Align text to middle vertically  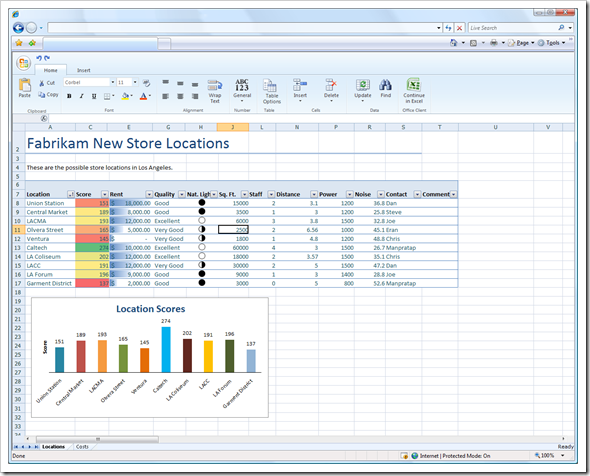point(180,83)
